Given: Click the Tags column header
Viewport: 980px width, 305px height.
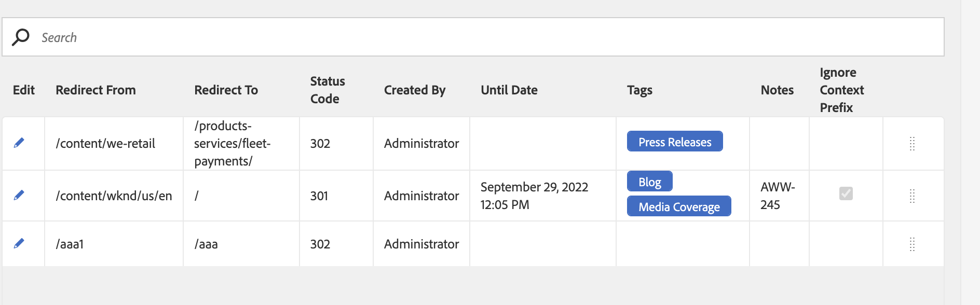Looking at the screenshot, I should point(639,90).
